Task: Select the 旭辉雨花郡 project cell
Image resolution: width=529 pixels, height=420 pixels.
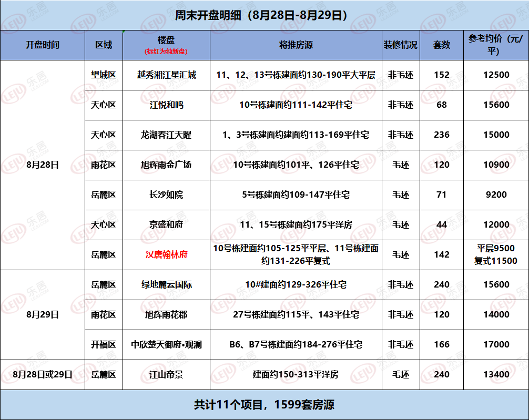Action: pyautogui.click(x=166, y=315)
